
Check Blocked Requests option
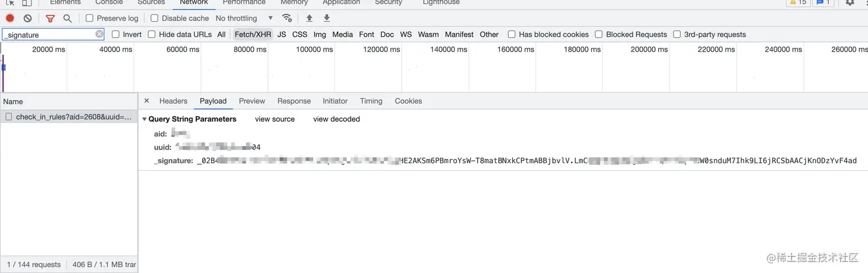click(x=599, y=34)
